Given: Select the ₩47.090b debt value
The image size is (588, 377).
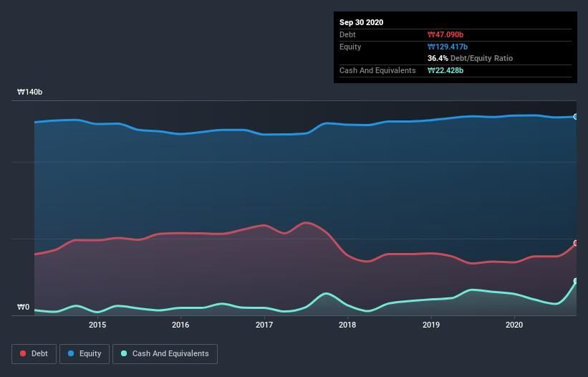Looking at the screenshot, I should 445,34.
